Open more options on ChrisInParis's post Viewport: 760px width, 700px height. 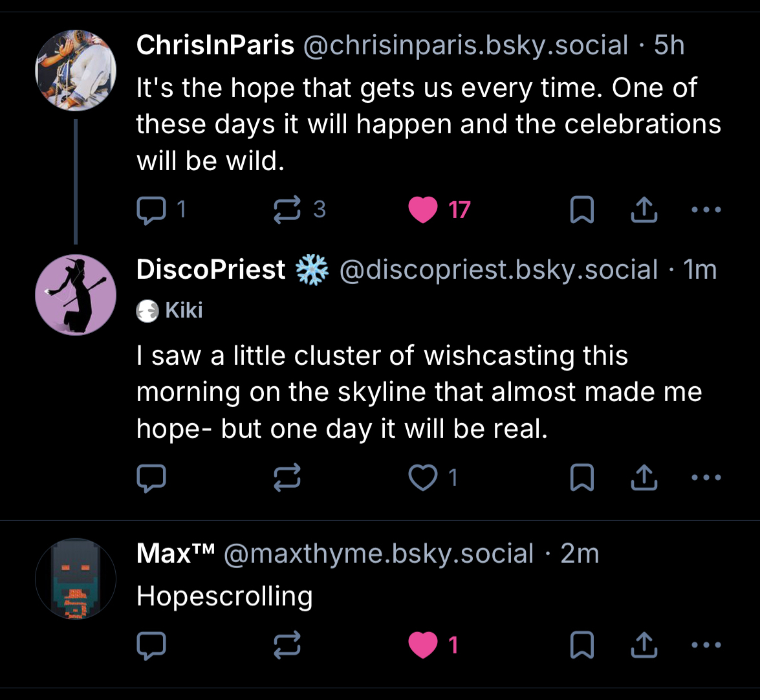(706, 210)
